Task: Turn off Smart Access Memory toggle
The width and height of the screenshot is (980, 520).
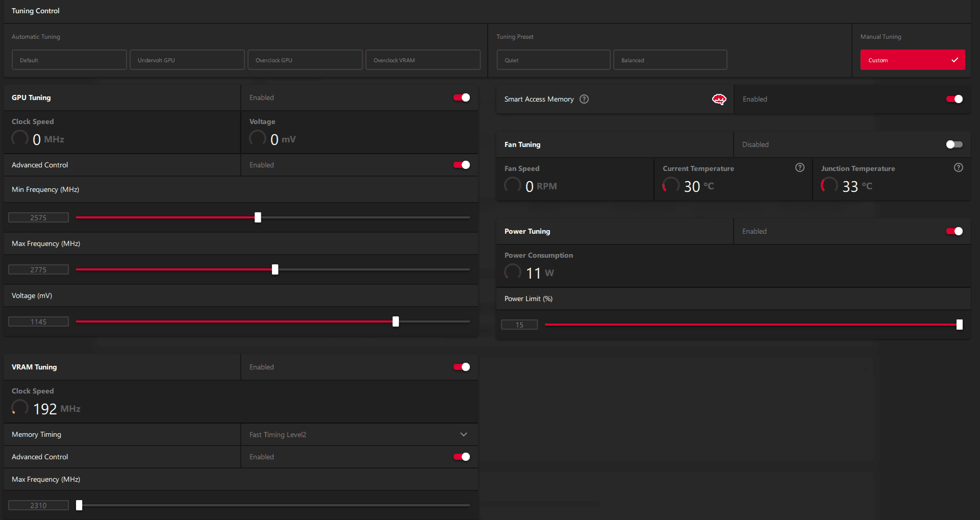Action: coord(954,99)
